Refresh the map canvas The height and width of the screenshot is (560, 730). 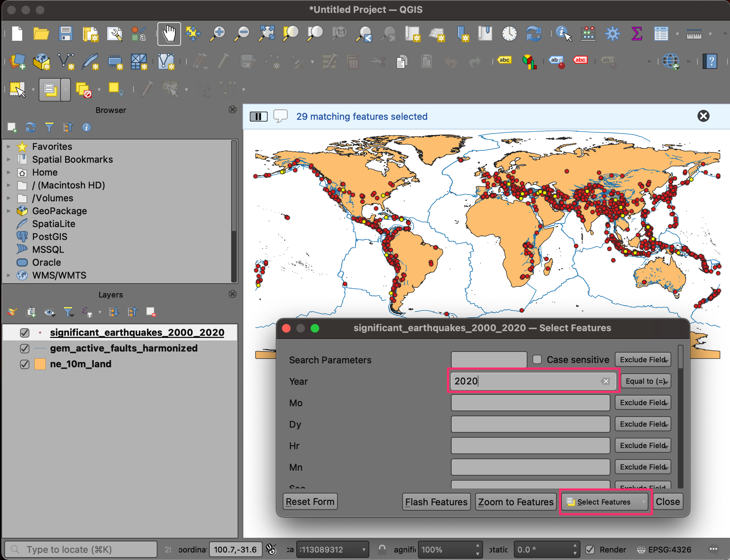(534, 34)
